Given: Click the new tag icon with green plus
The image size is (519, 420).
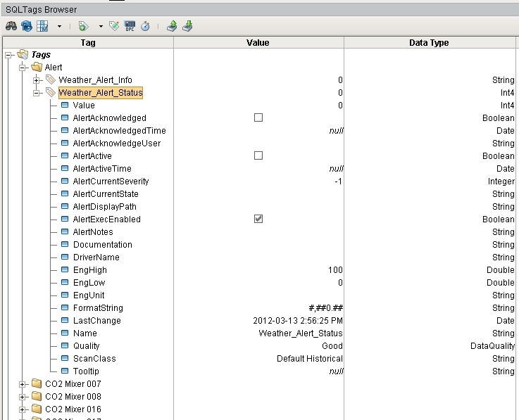Looking at the screenshot, I should click(83, 26).
